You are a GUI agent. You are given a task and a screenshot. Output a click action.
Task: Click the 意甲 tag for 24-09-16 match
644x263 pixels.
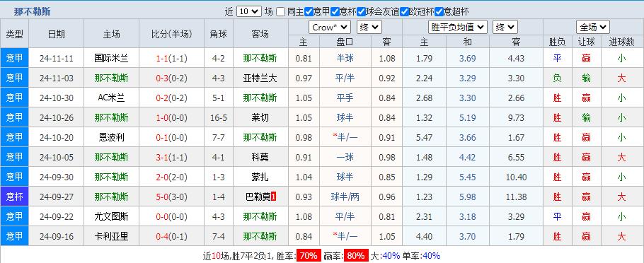point(14,236)
